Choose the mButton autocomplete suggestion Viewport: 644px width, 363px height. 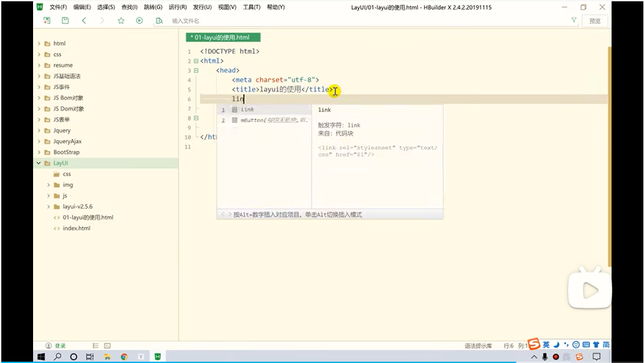264,120
